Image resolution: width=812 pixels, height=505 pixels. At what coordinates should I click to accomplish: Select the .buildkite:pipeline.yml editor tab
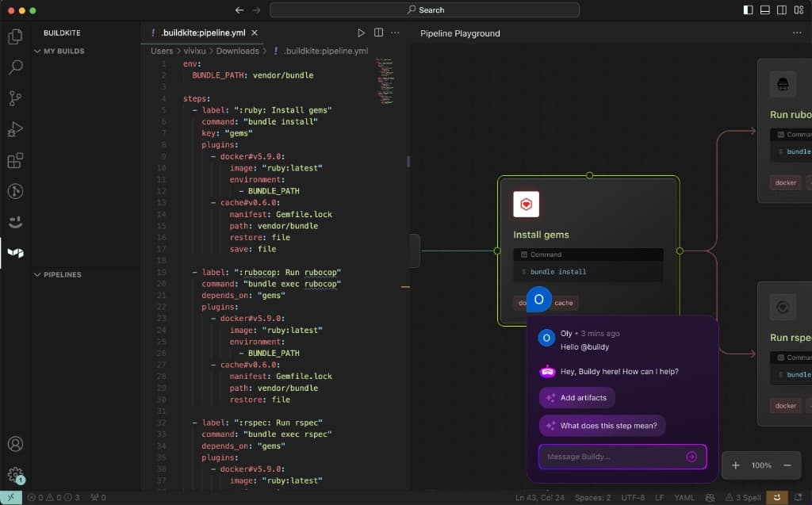pyautogui.click(x=205, y=33)
